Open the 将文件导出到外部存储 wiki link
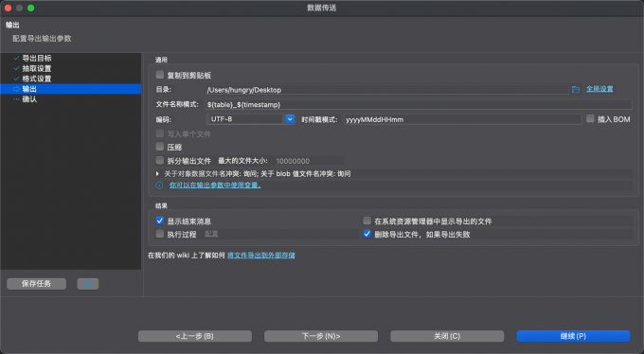Viewport: 644px width, 354px height. 260,255
